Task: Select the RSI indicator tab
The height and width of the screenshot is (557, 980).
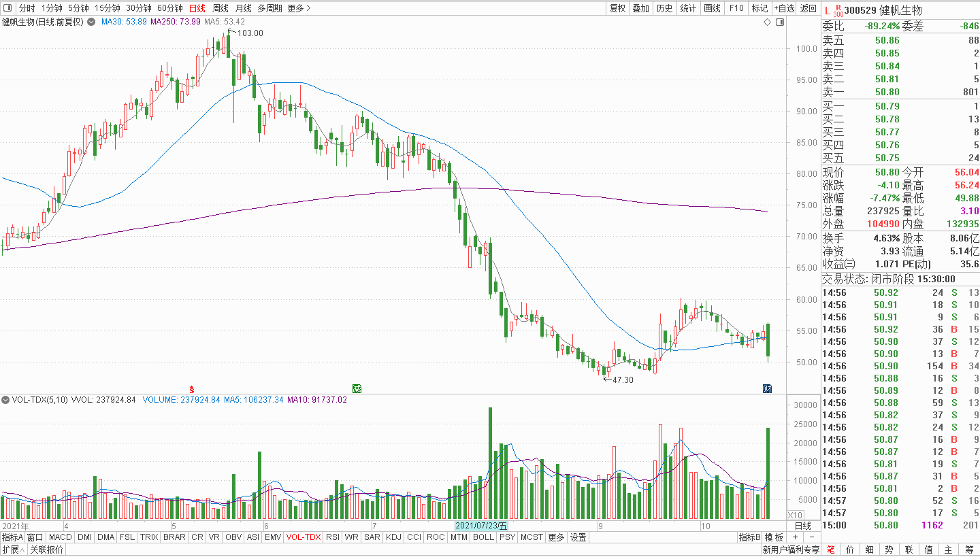Action: [333, 537]
